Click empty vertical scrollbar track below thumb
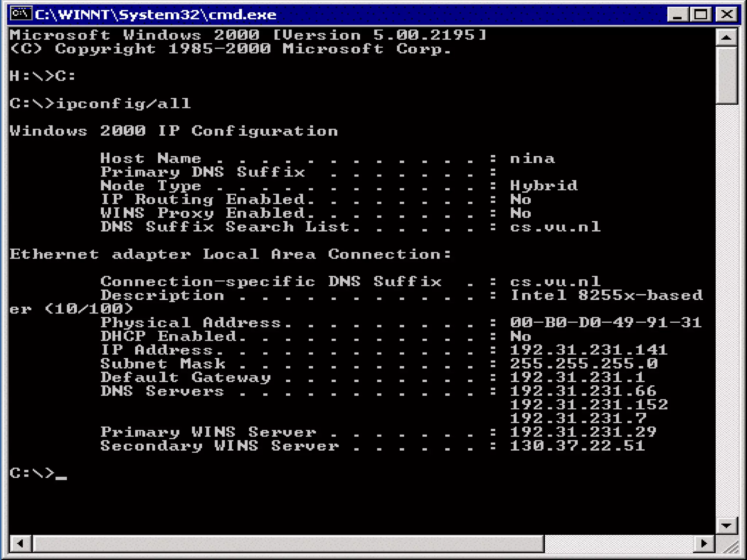The height and width of the screenshot is (560, 747). point(726,310)
